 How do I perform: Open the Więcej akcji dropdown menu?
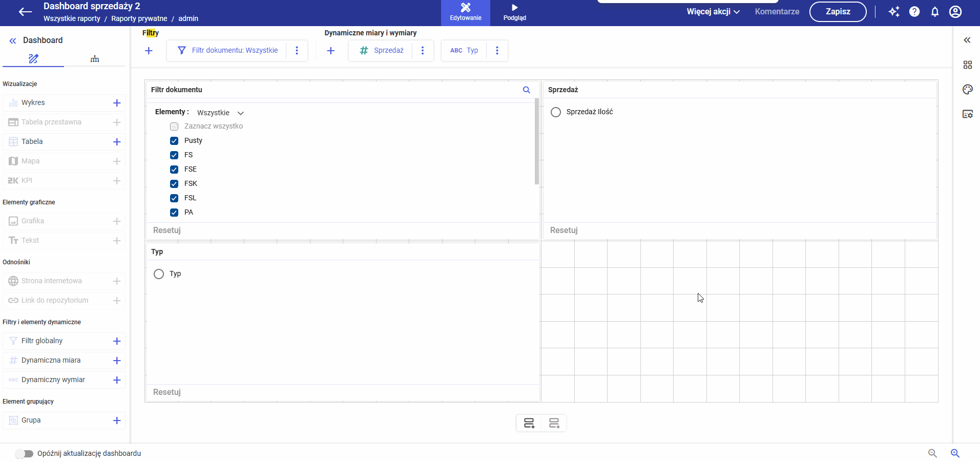coord(713,12)
